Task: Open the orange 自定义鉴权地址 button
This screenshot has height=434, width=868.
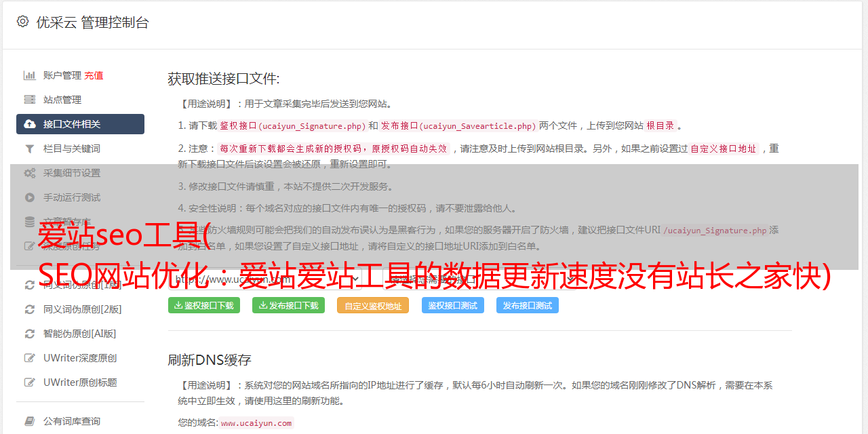Action: pos(373,305)
